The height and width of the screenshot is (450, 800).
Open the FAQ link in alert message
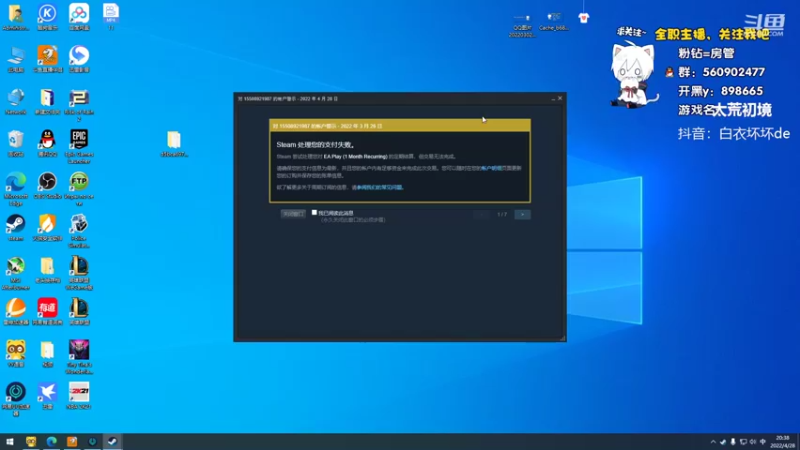tap(380, 187)
